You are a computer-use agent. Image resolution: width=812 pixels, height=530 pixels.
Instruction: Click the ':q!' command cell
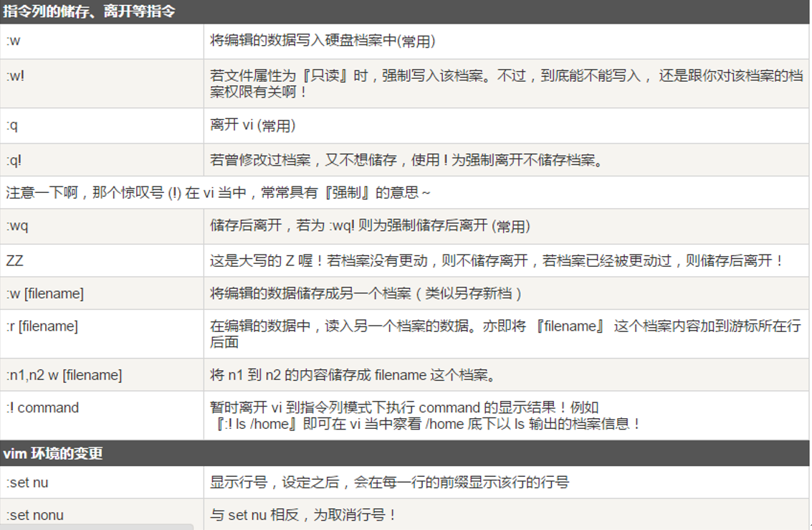[102, 160]
